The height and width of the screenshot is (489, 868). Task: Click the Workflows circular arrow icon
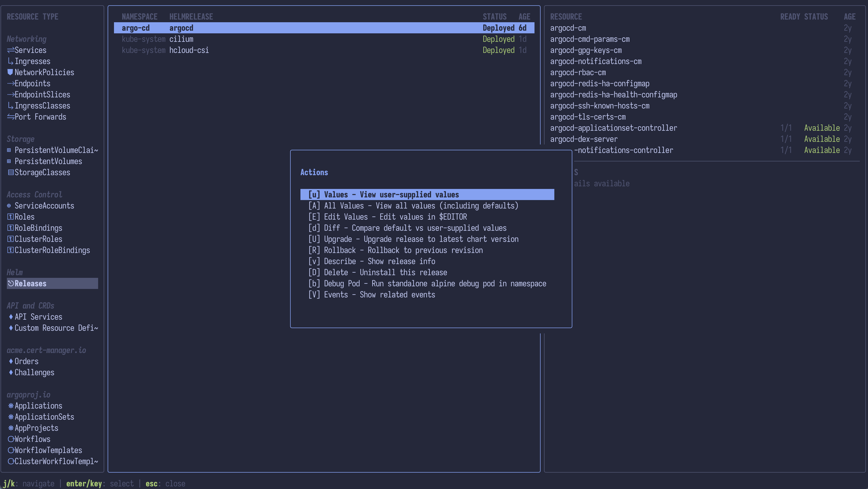tap(11, 439)
